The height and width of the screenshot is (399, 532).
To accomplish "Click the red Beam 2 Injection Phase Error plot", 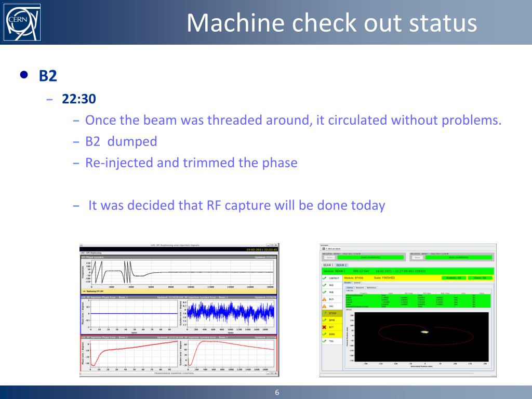I will [x=134, y=353].
